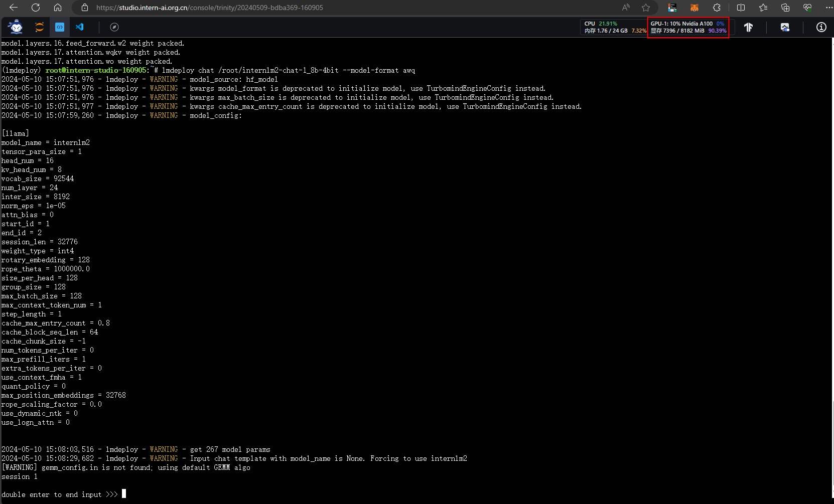Click 'model_source: hf_model' warning line
Screen dimensions: 834x504
140,79
